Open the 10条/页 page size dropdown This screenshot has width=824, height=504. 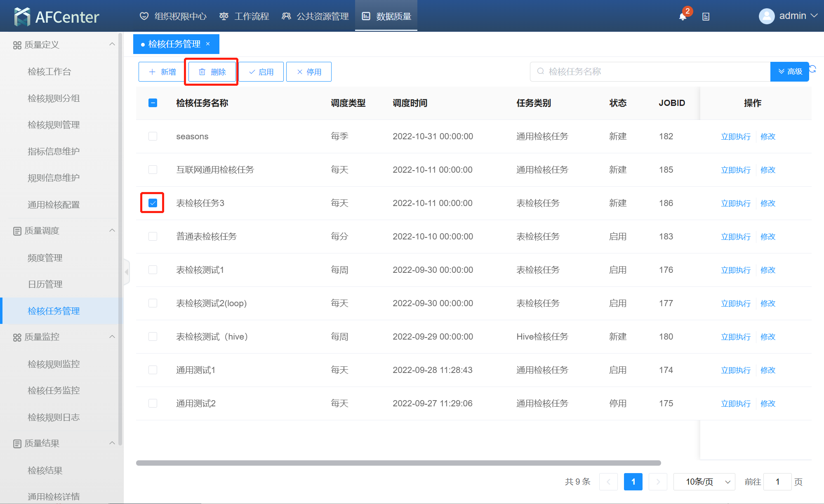click(704, 481)
